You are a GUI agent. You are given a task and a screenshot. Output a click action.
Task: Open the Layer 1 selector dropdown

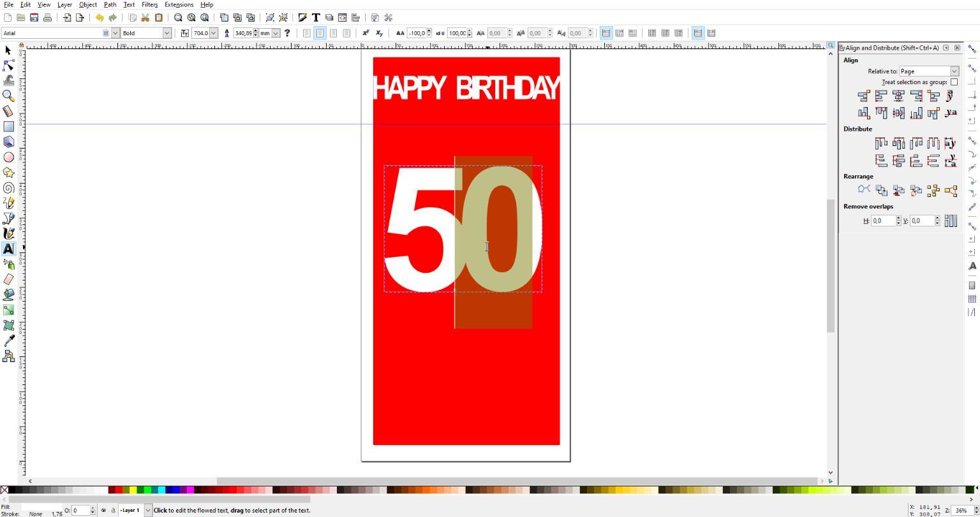[x=148, y=510]
